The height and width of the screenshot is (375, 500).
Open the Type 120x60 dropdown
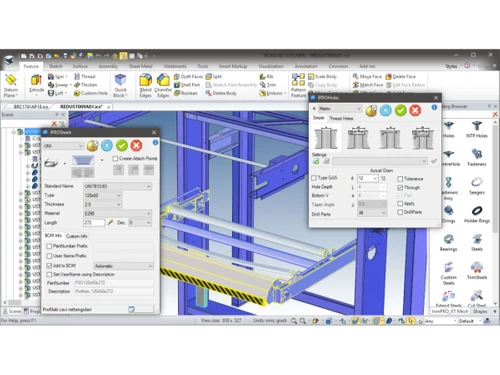coord(102,195)
